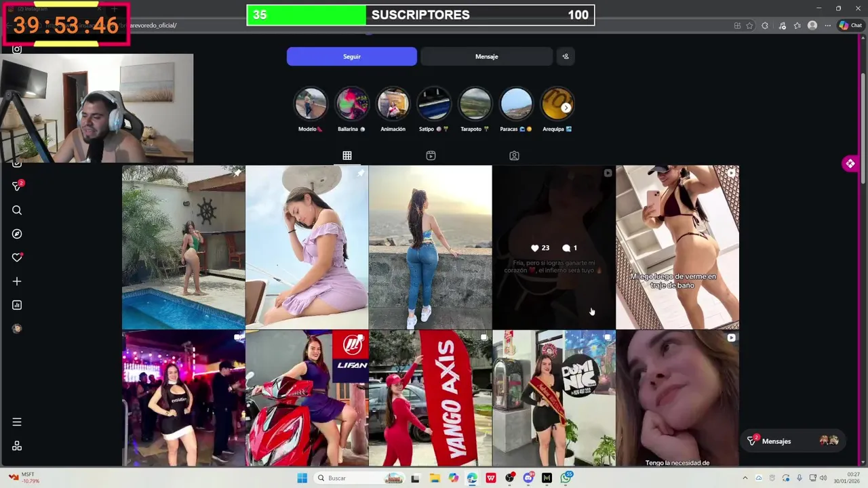
Task: Open the Edge favorites list icon
Action: click(797, 26)
